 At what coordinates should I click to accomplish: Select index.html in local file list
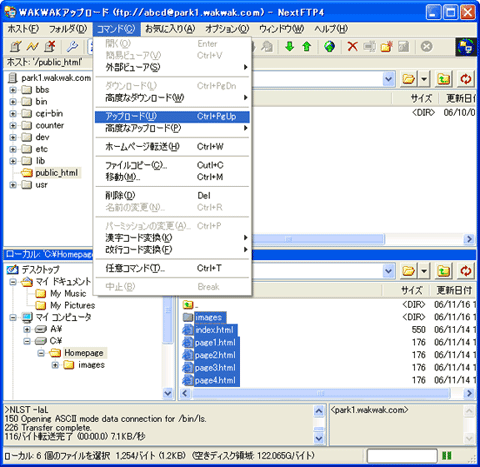214,330
